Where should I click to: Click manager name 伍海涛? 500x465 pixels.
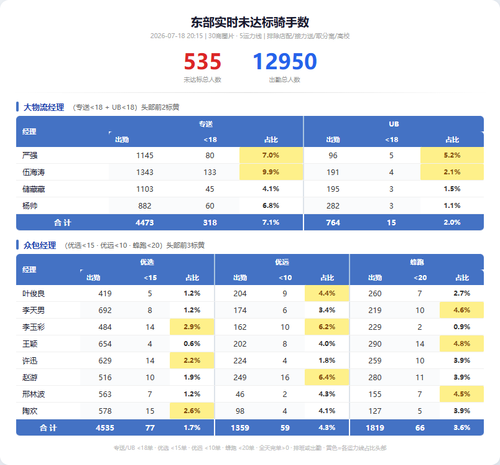[x=33, y=172]
